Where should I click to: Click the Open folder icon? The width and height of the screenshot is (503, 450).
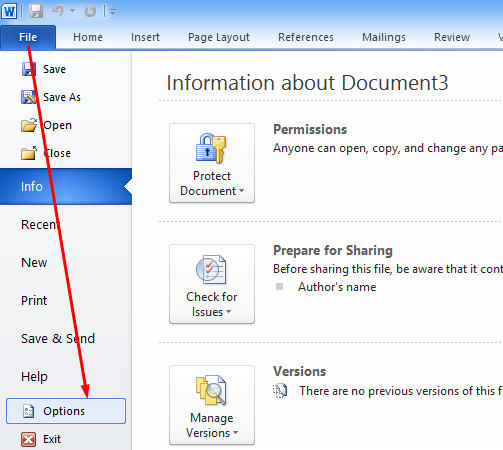coord(29,125)
